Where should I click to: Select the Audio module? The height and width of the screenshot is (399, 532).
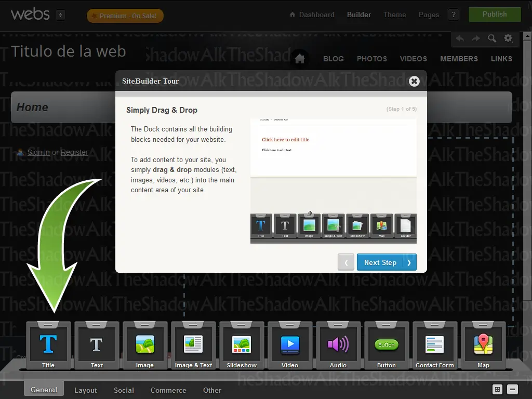(x=338, y=345)
